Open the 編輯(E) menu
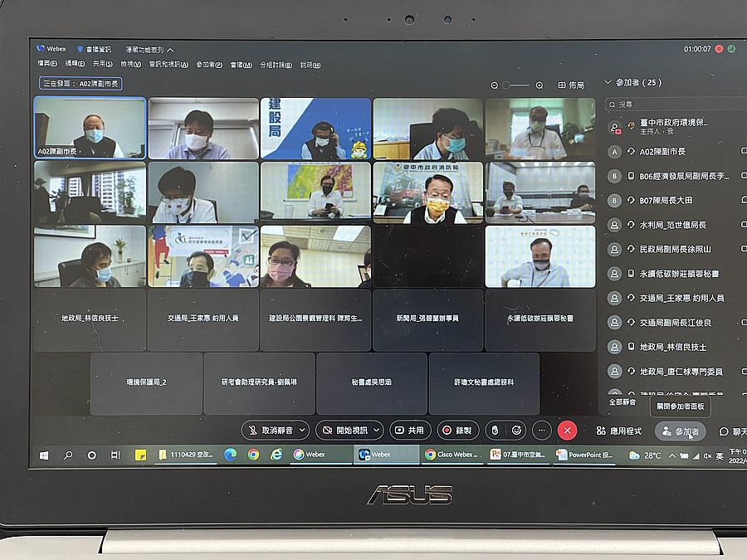Image resolution: width=747 pixels, height=560 pixels. tap(75, 63)
